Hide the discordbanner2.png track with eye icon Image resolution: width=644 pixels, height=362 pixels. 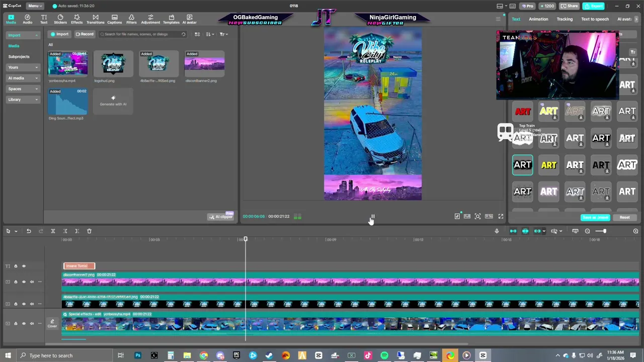(x=23, y=282)
